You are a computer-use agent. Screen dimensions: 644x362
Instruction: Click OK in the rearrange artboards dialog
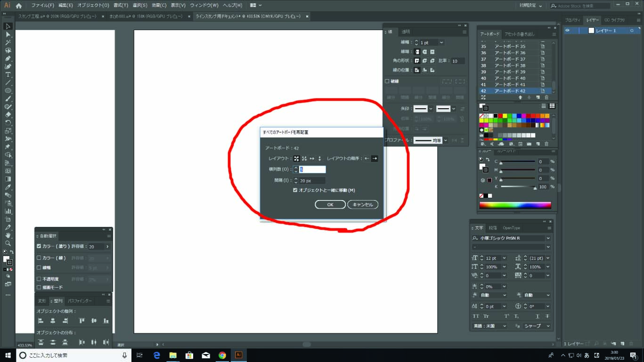(x=330, y=204)
